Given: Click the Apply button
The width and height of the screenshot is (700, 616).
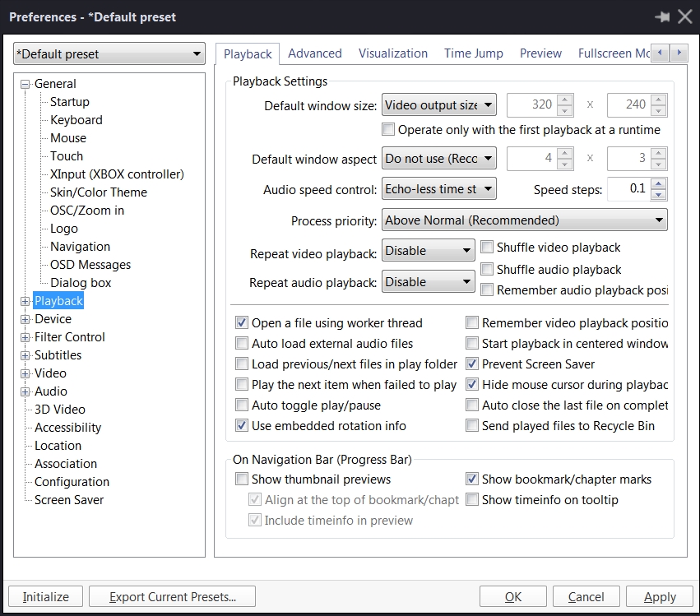Looking at the screenshot, I should click(x=659, y=597).
